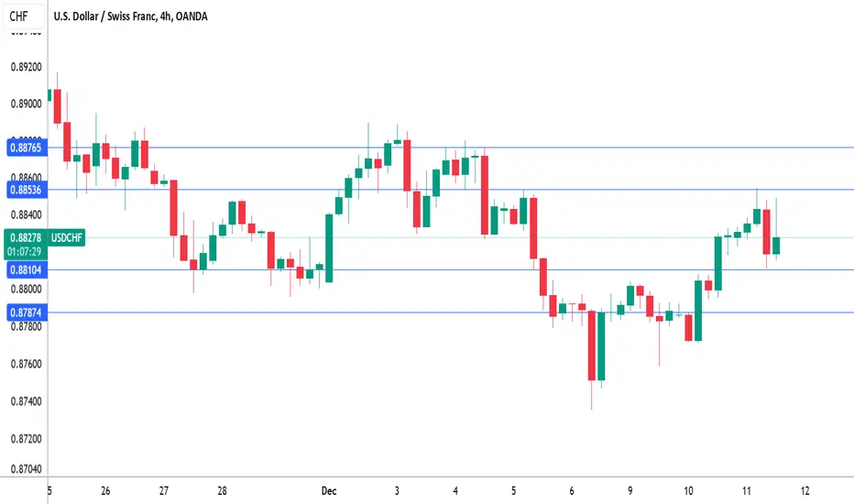This screenshot has width=854, height=504.
Task: Click the 0.87400 price axis label
Action: (27, 401)
